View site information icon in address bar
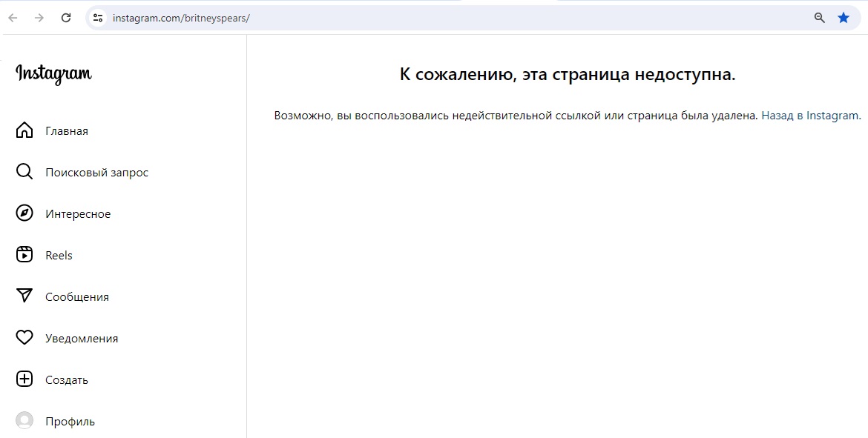The width and height of the screenshot is (868, 438). [x=98, y=18]
